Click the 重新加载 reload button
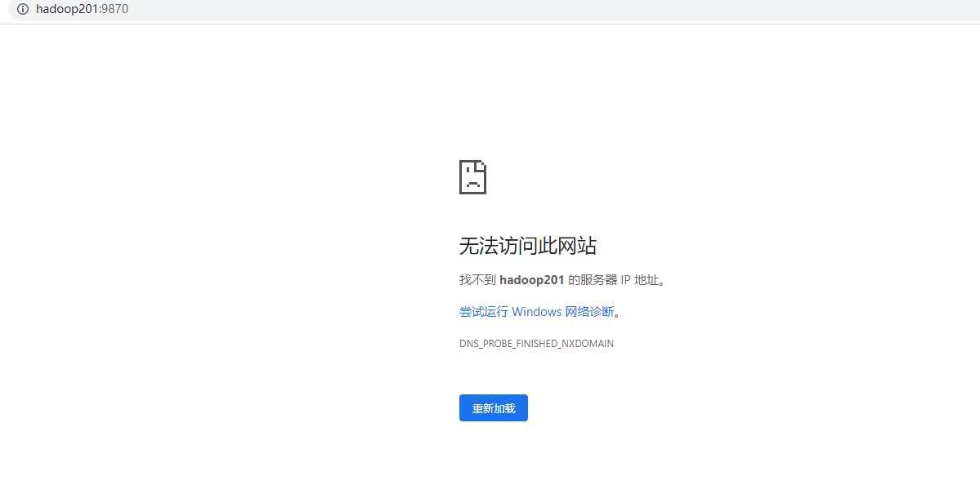Viewport: 980px width, 503px height. (x=493, y=408)
